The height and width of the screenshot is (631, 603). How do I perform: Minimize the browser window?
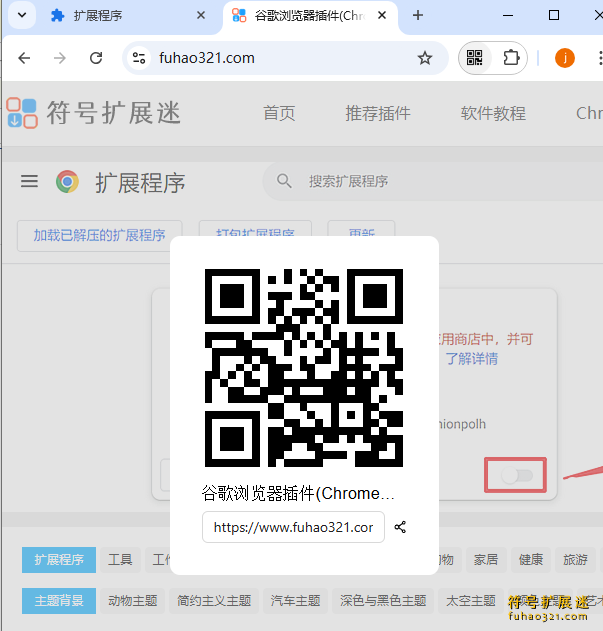click(508, 16)
